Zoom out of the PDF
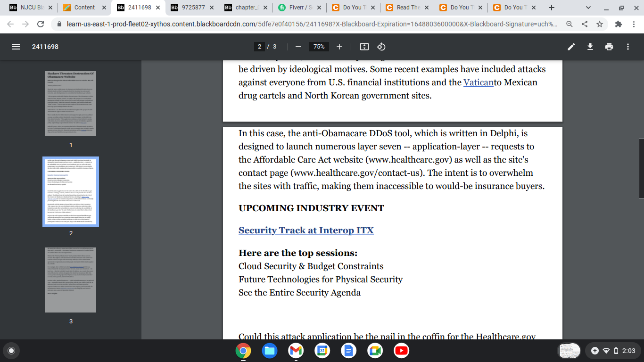 point(298,47)
